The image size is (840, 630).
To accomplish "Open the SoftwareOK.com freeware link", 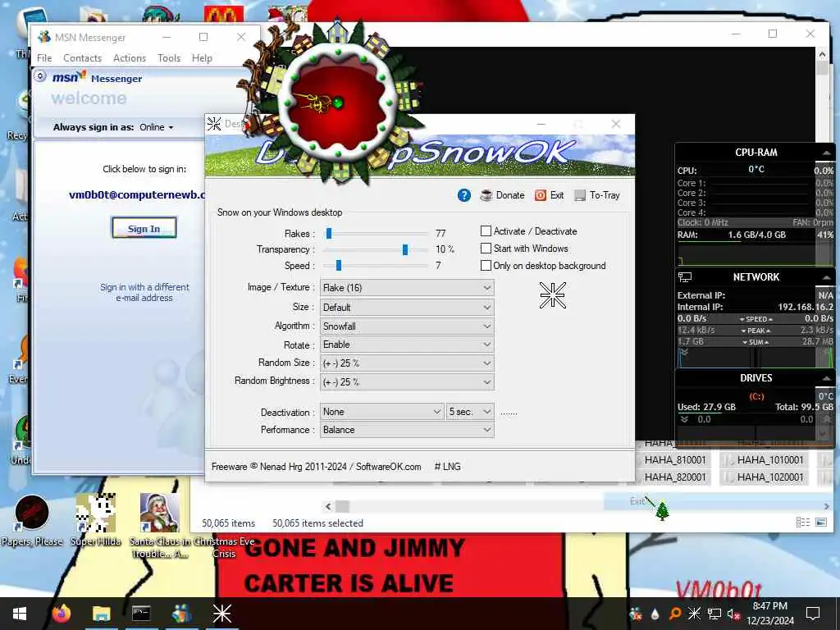I will [x=388, y=467].
